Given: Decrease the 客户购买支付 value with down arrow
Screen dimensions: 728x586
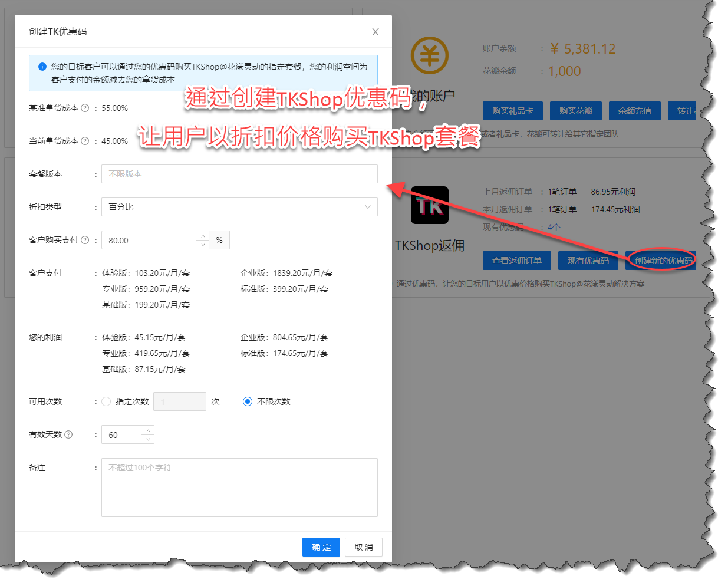Looking at the screenshot, I should tap(203, 245).
